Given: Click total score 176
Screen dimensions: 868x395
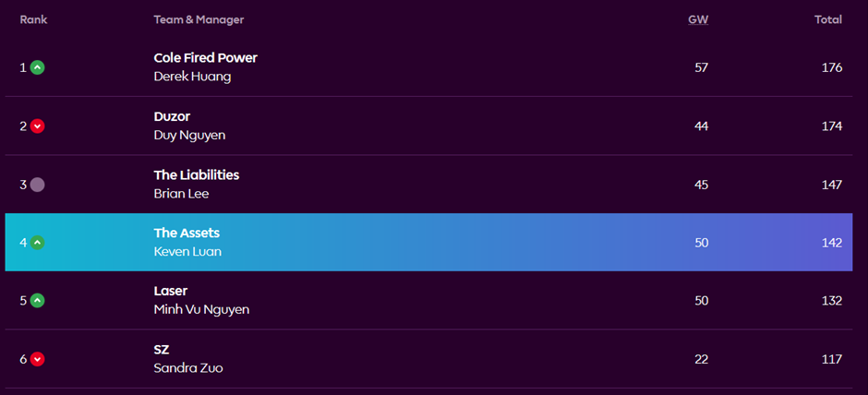Looking at the screenshot, I should pyautogui.click(x=832, y=67).
